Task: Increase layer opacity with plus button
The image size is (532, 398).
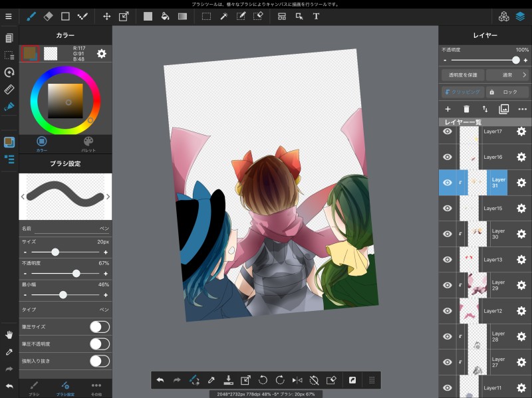Action: point(525,60)
